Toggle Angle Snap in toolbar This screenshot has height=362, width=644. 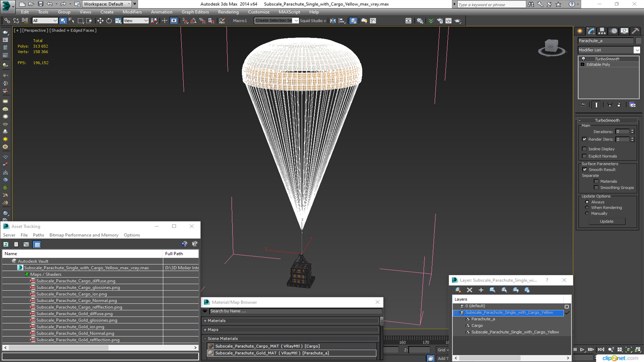pos(194,21)
